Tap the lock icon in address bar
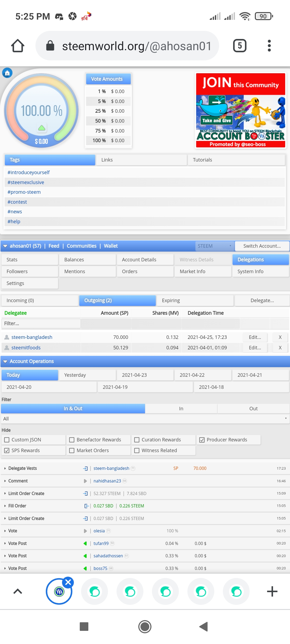The height and width of the screenshot is (644, 290). [x=50, y=46]
